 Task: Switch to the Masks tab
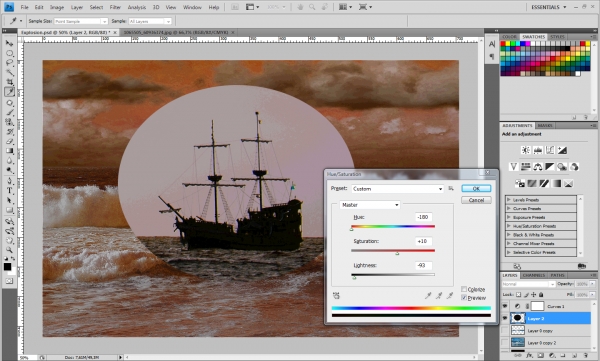[545, 126]
